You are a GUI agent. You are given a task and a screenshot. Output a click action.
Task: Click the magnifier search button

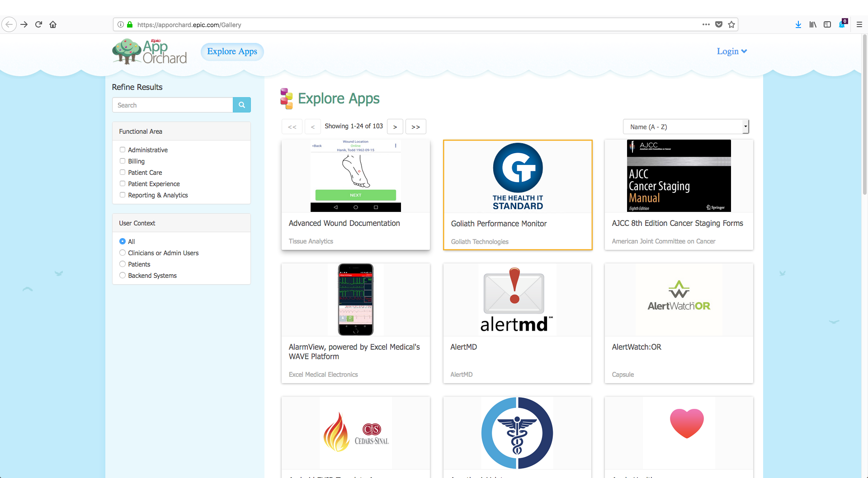click(x=242, y=105)
